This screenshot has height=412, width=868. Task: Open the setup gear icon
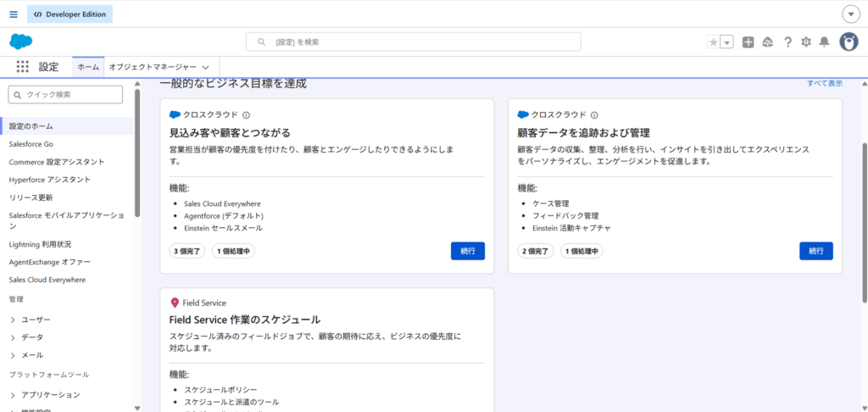(x=806, y=42)
